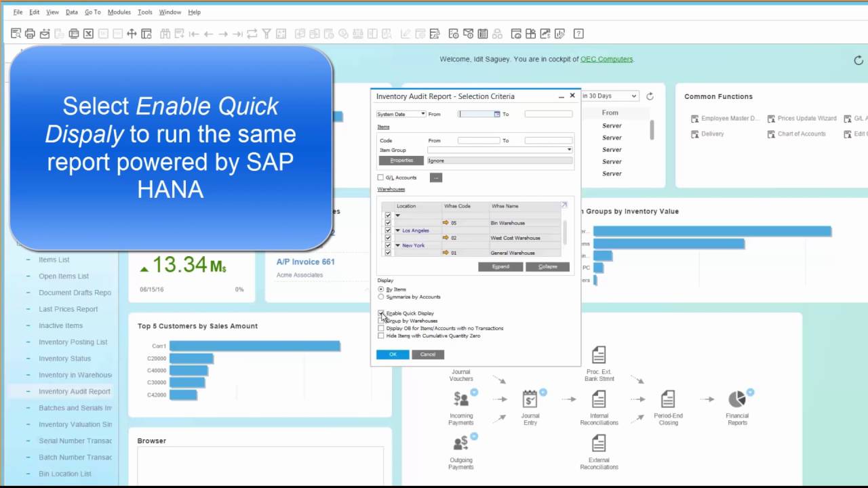Click the Help question mark toolbar icon
The image size is (868, 488).
point(578,33)
